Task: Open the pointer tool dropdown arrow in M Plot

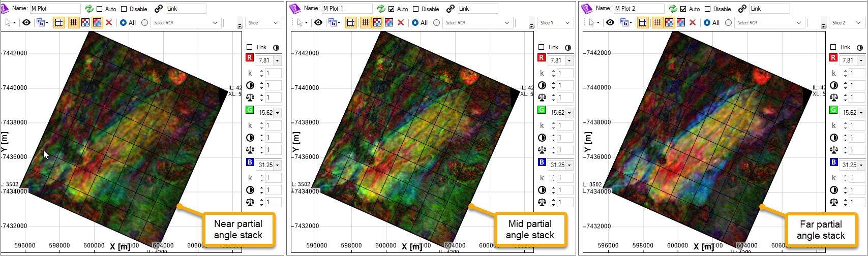Action: [14, 23]
